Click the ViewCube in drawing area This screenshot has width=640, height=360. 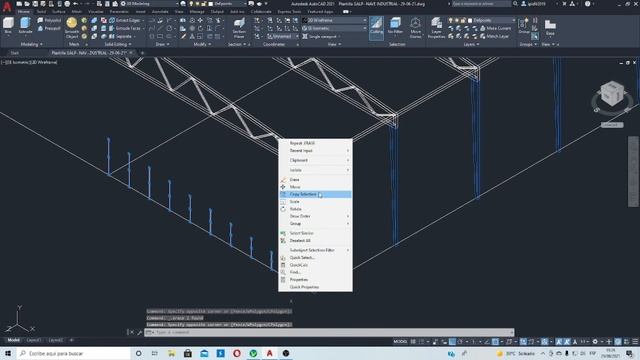tap(612, 95)
